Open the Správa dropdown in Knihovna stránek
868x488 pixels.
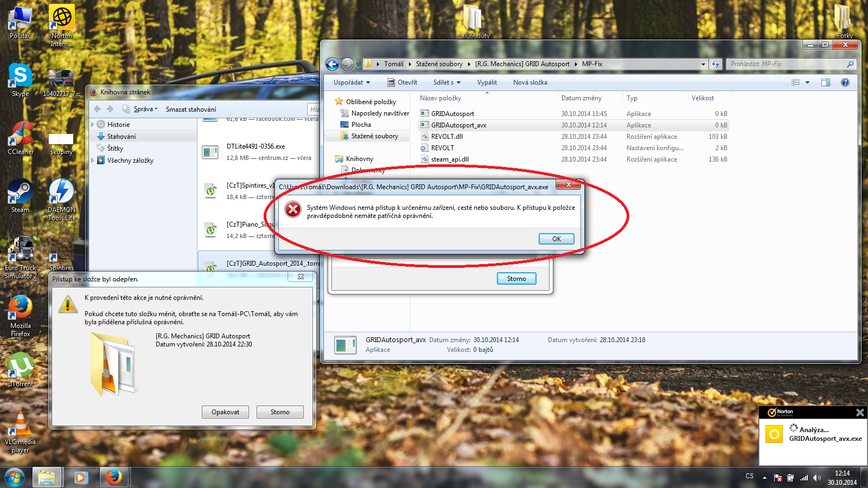pyautogui.click(x=140, y=109)
